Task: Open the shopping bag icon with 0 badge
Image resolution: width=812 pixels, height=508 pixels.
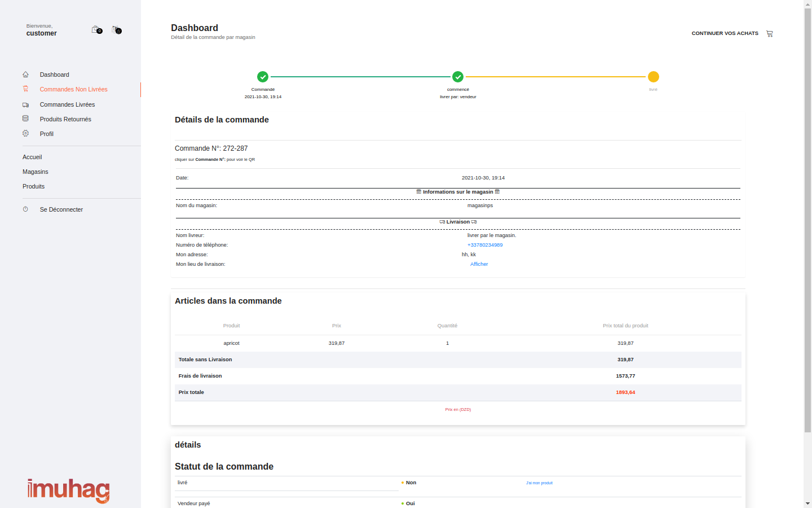Action: (x=96, y=29)
